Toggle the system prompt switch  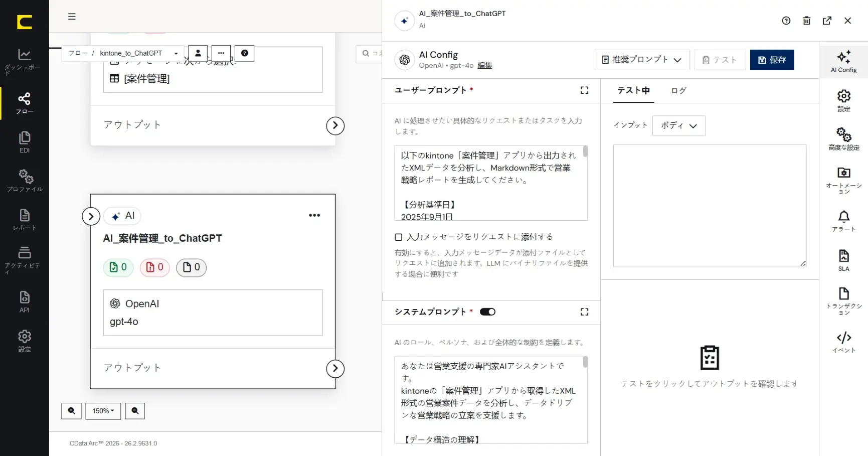pos(487,312)
